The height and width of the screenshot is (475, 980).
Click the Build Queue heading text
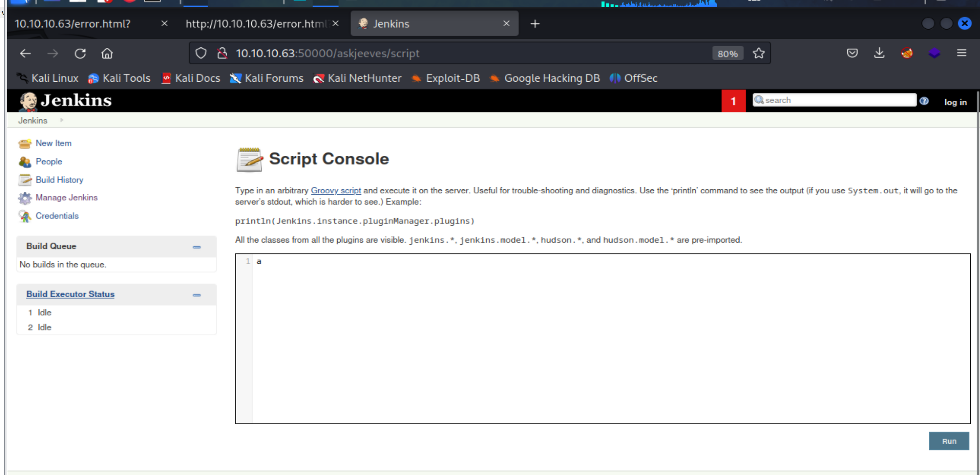[x=51, y=246]
